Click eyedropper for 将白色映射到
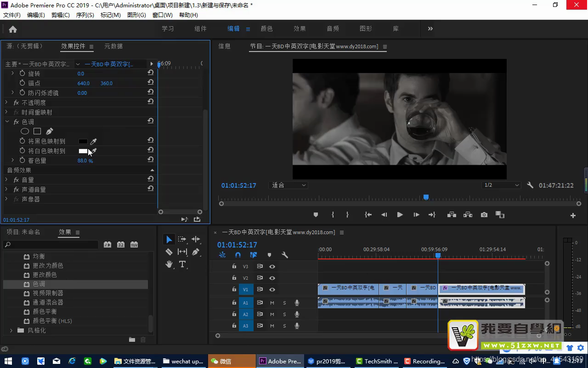The height and width of the screenshot is (368, 588). pyautogui.click(x=93, y=151)
